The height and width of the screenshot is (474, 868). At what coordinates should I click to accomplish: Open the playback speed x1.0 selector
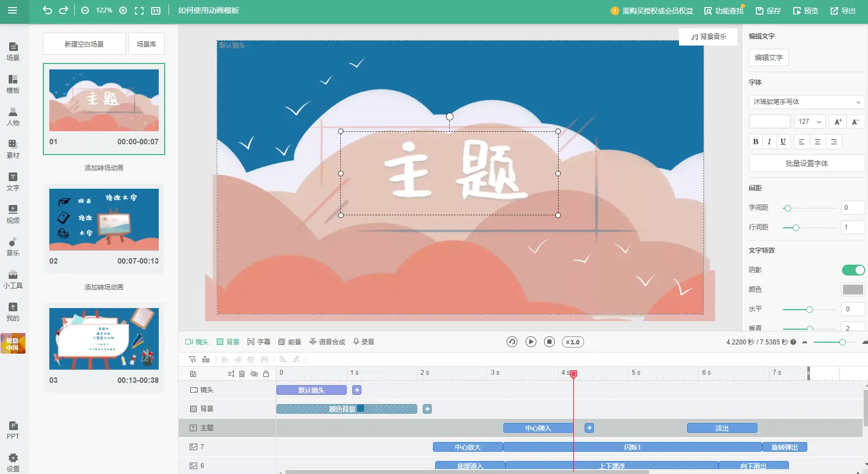pyautogui.click(x=573, y=342)
